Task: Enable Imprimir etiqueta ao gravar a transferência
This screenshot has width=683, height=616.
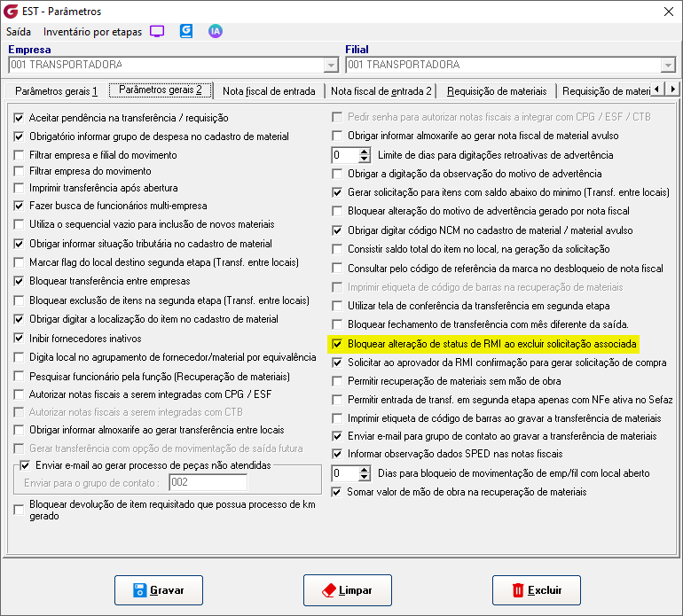Action: point(337,418)
